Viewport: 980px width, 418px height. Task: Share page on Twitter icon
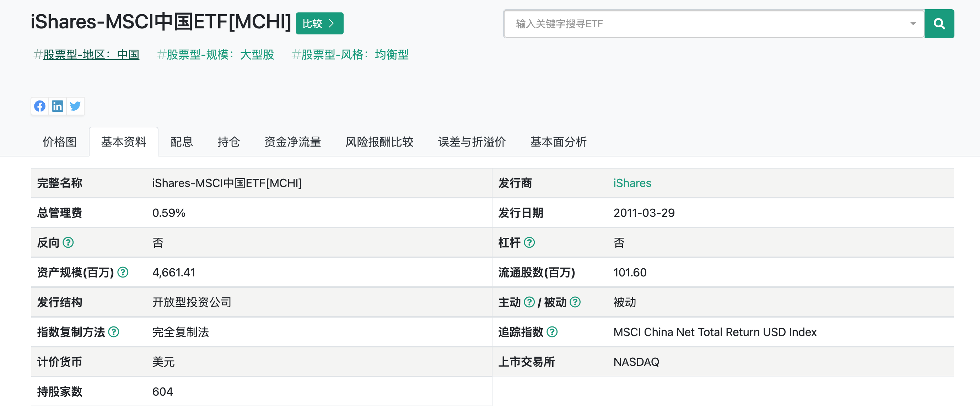[x=75, y=106]
